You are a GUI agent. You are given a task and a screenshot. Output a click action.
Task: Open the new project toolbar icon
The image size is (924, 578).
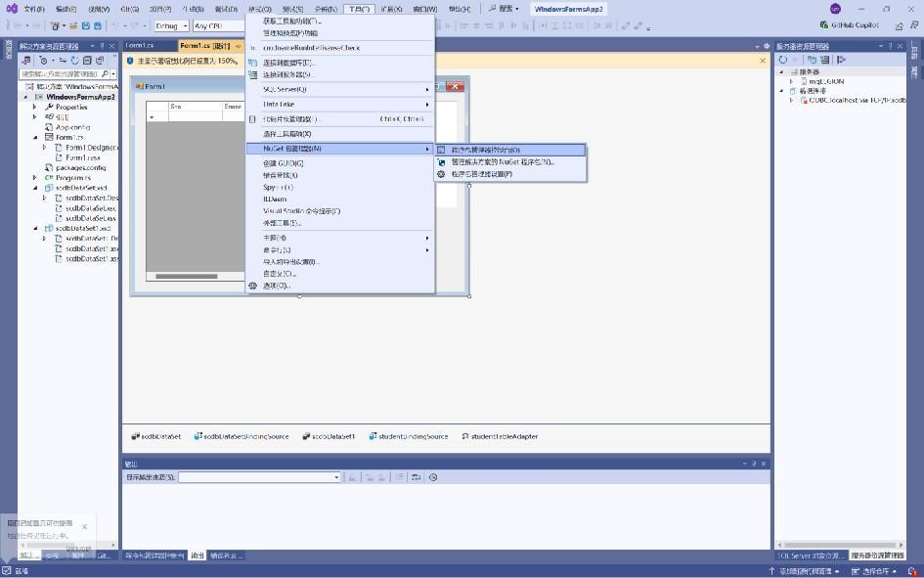click(55, 26)
